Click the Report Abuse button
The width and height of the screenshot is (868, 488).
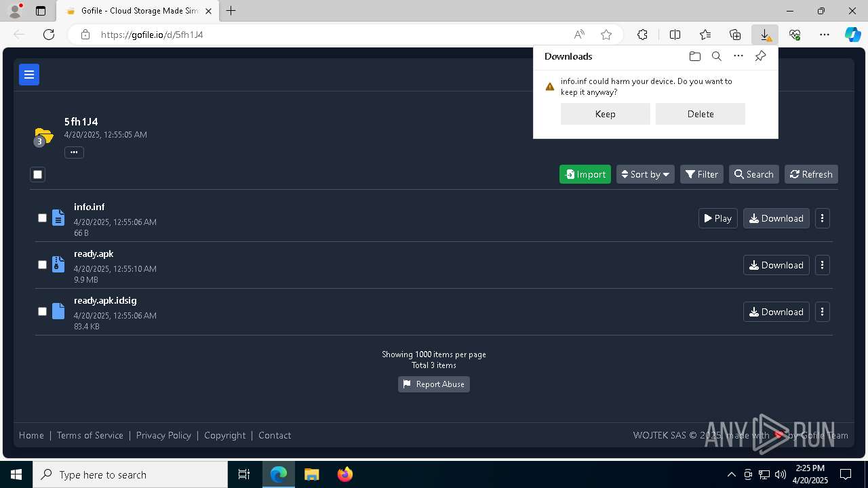[434, 384]
